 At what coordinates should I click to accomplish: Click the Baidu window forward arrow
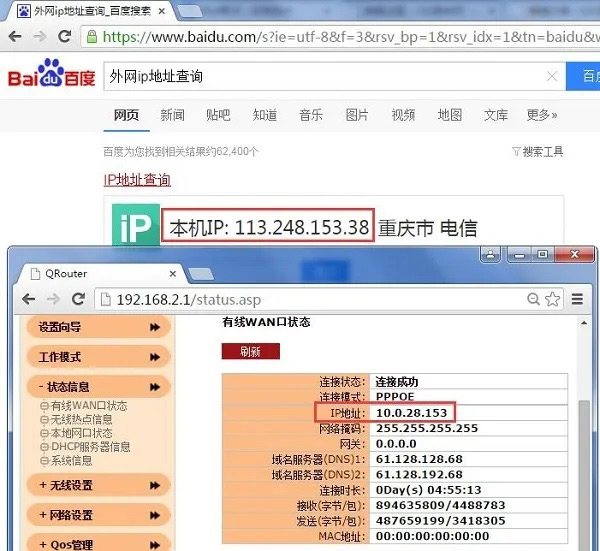pyautogui.click(x=39, y=37)
